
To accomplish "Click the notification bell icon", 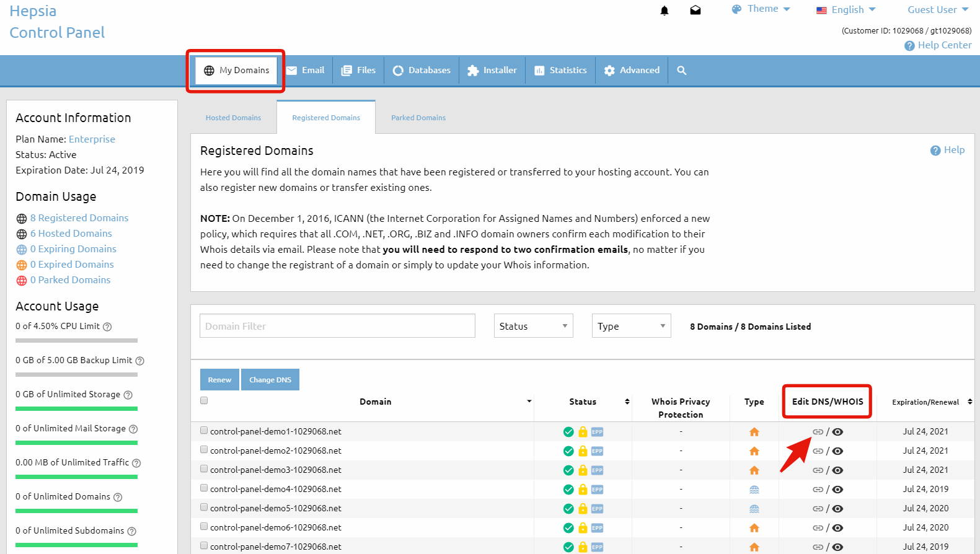I will tap(664, 11).
